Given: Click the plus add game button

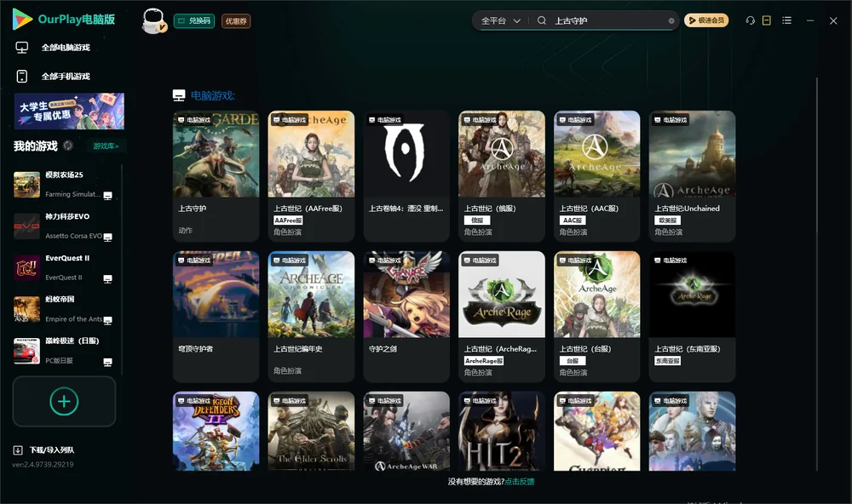Looking at the screenshot, I should (64, 401).
